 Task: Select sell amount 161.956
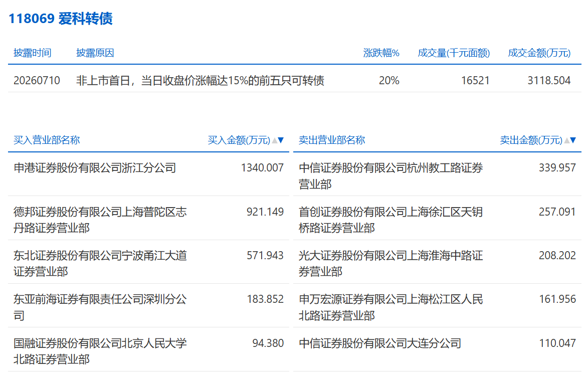557,299
